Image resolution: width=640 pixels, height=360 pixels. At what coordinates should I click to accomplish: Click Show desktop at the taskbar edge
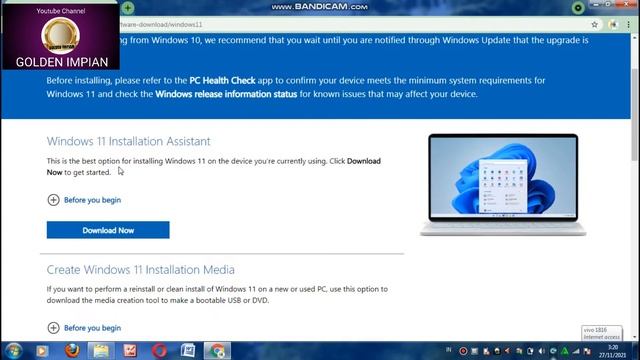tap(636, 351)
